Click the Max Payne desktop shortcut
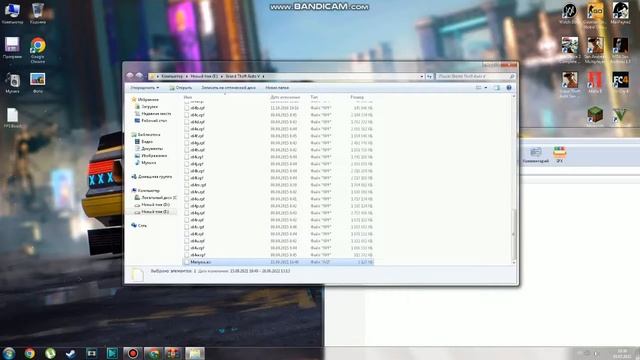 click(x=620, y=13)
